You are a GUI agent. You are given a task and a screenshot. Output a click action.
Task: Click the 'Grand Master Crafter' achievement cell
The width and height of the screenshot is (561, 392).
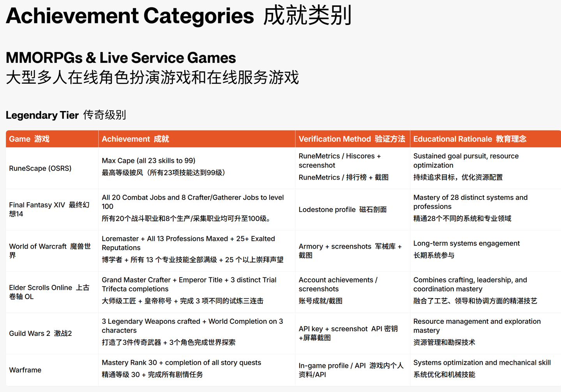[197, 292]
